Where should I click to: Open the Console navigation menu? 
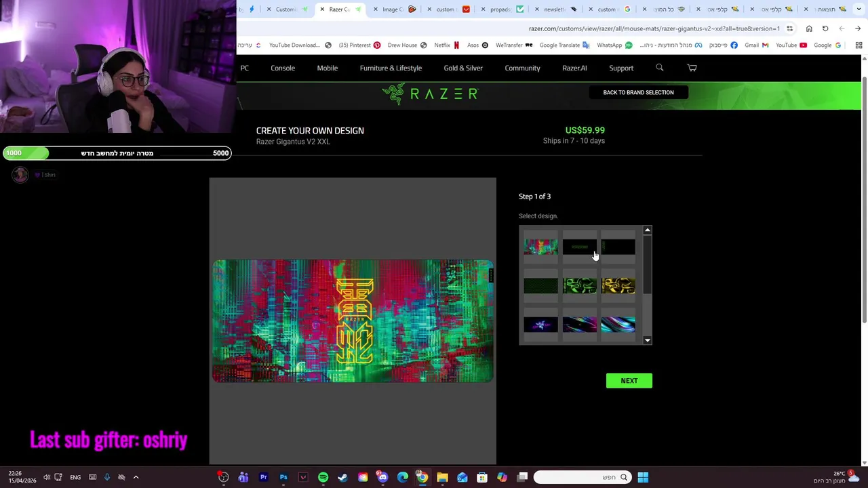coord(283,68)
